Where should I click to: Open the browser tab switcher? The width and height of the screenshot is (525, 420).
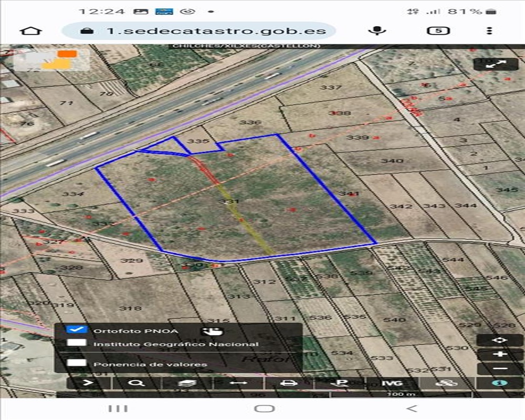click(438, 30)
